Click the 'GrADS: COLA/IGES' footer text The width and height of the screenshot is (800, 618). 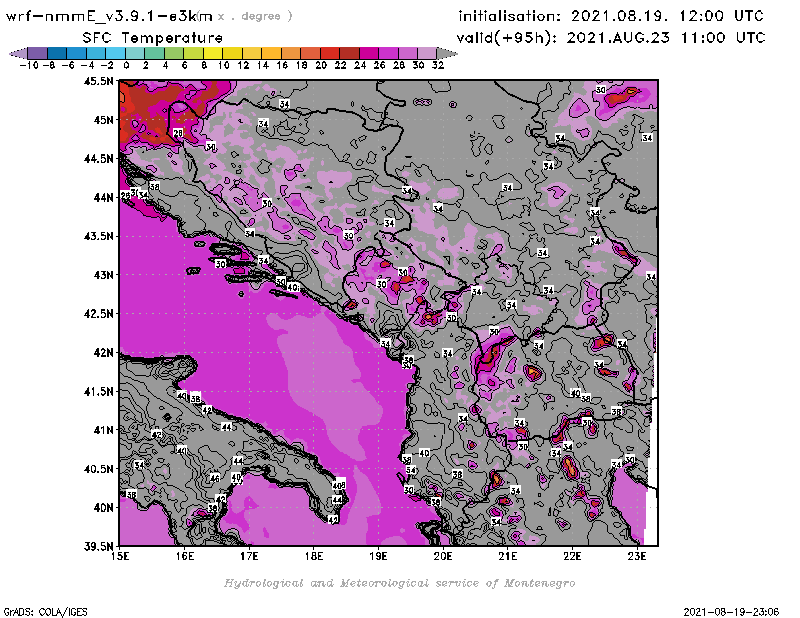tap(45, 612)
